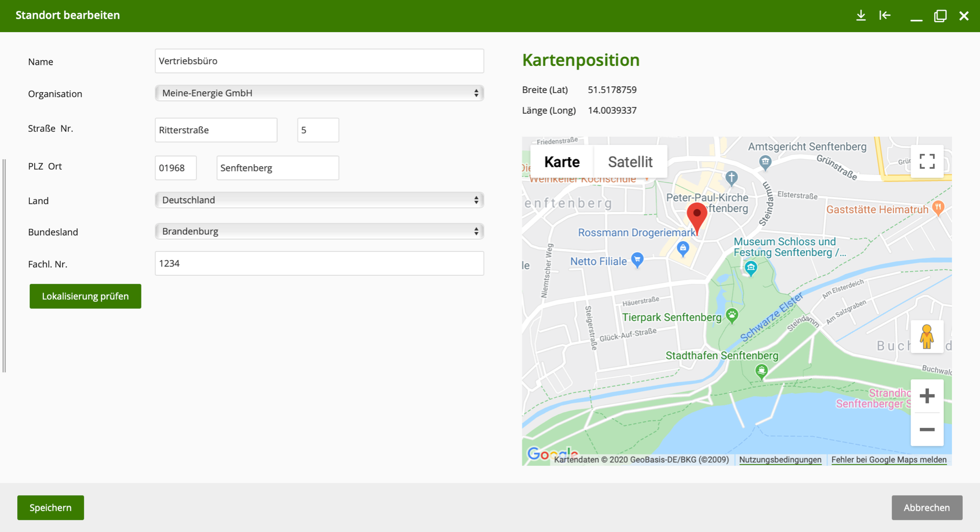Click the Tierpark Senftenberg map marker
Viewport: 980px width, 532px height.
click(x=732, y=315)
